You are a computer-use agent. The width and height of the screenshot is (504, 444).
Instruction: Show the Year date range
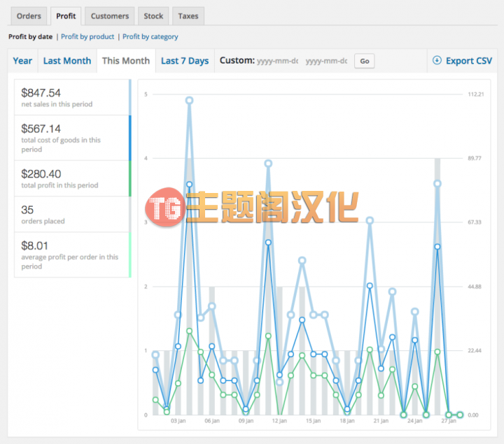pyautogui.click(x=22, y=61)
